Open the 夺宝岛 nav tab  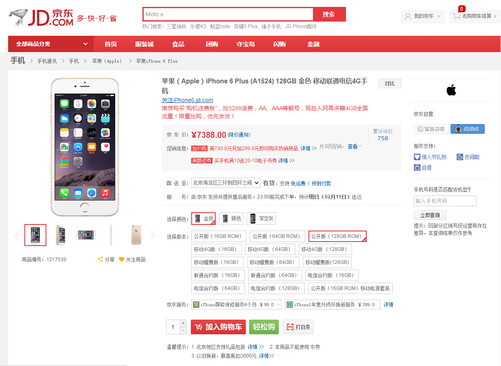[x=246, y=44]
